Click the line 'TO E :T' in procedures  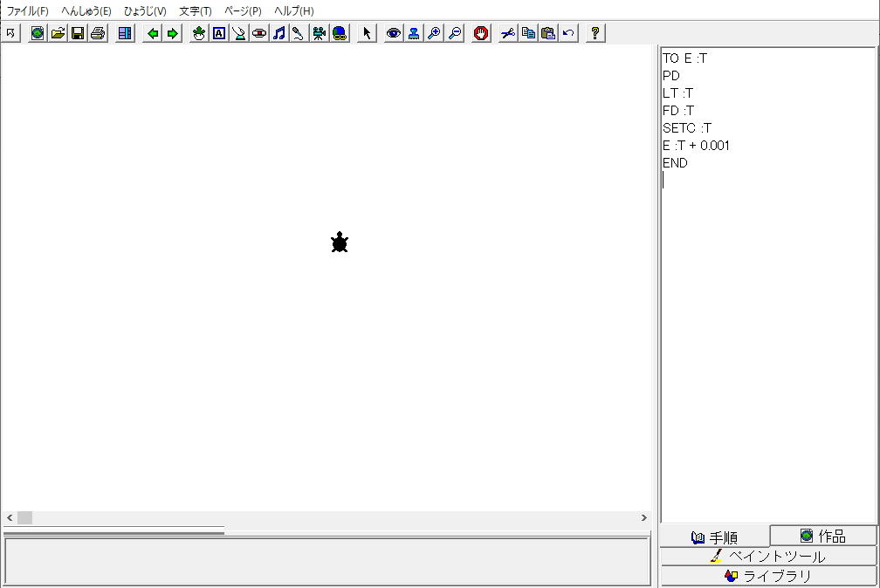(x=684, y=58)
